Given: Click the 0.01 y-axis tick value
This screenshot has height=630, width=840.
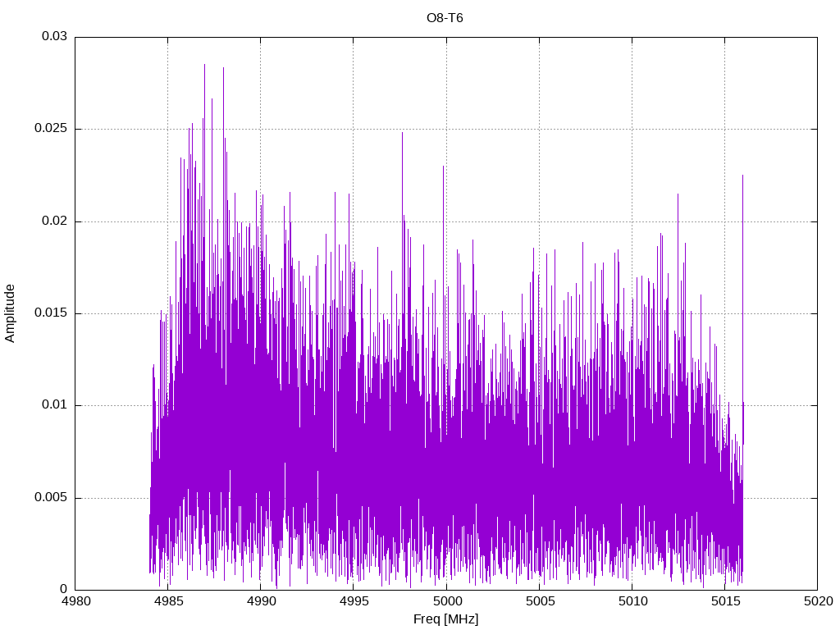Looking at the screenshot, I should coord(55,405).
